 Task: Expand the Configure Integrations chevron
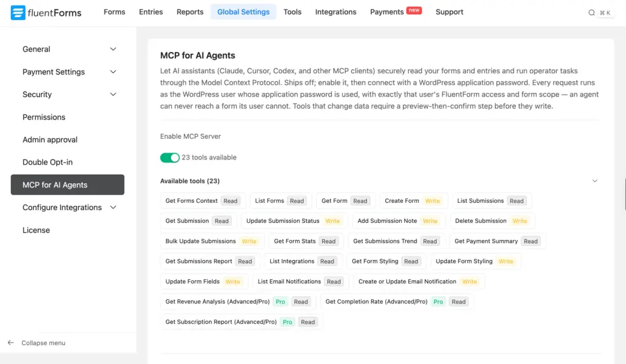113,207
